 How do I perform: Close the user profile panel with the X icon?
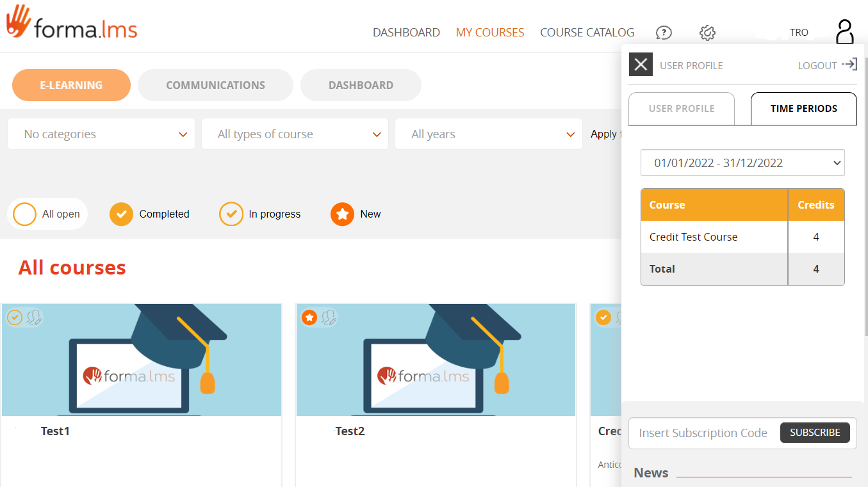(x=641, y=64)
